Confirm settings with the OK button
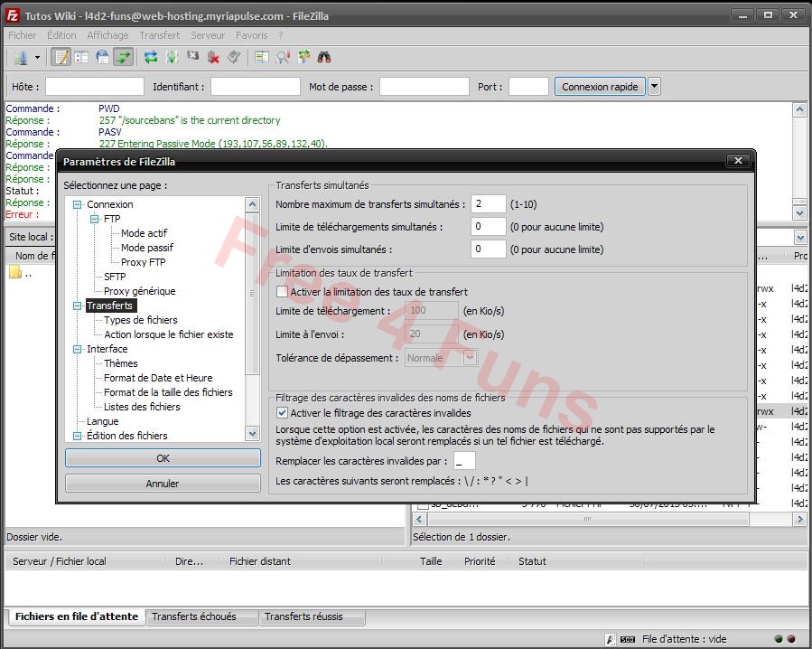 coord(162,458)
